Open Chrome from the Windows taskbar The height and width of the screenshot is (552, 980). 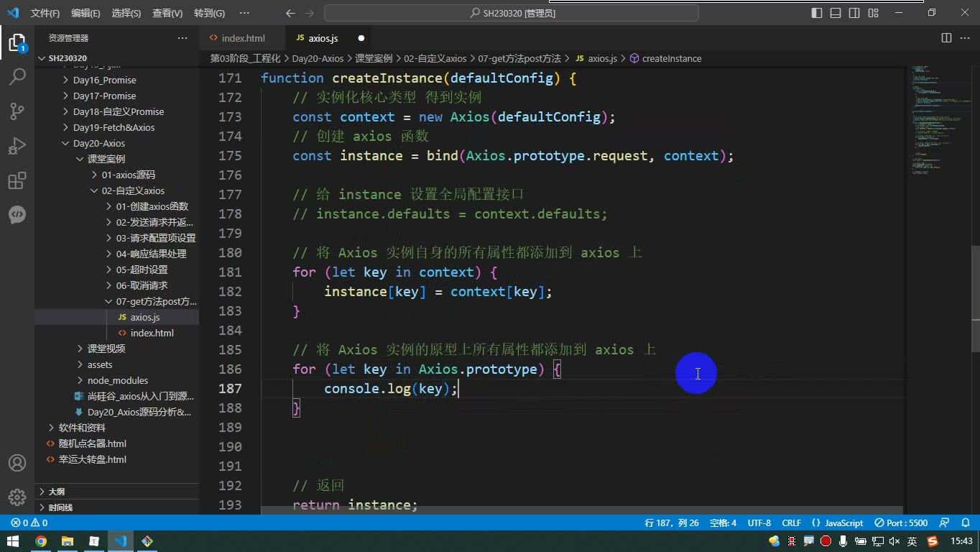(41, 541)
